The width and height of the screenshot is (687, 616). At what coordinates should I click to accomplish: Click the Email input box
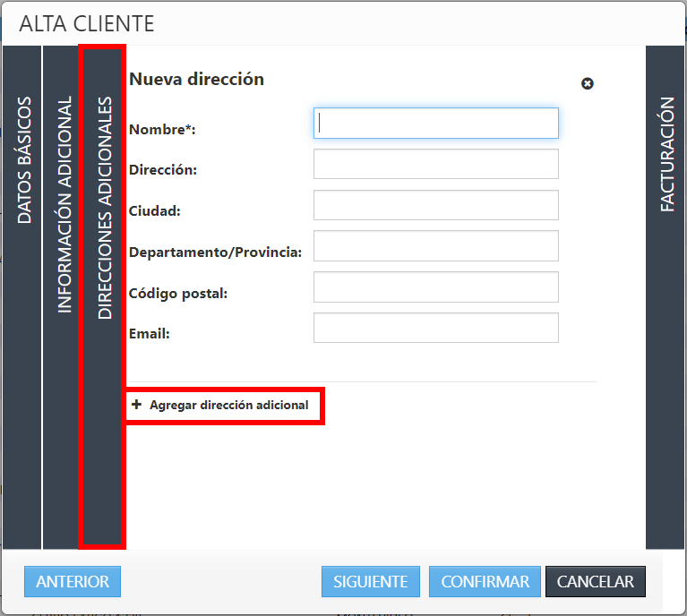435,328
